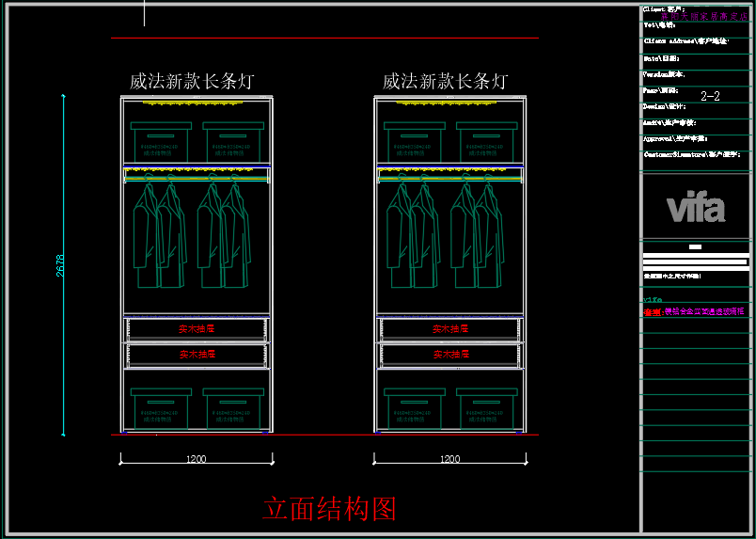Image resolution: width=756 pixels, height=539 pixels.
Task: Select top-left storage box in left wardrobe
Action: (x=160, y=143)
